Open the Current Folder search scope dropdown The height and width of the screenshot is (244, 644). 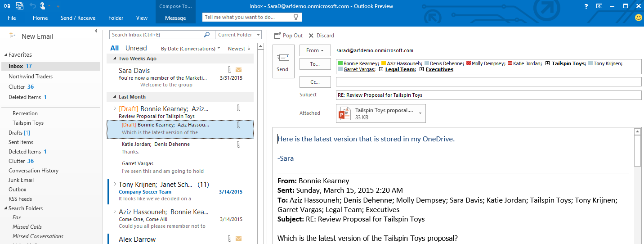pos(238,35)
